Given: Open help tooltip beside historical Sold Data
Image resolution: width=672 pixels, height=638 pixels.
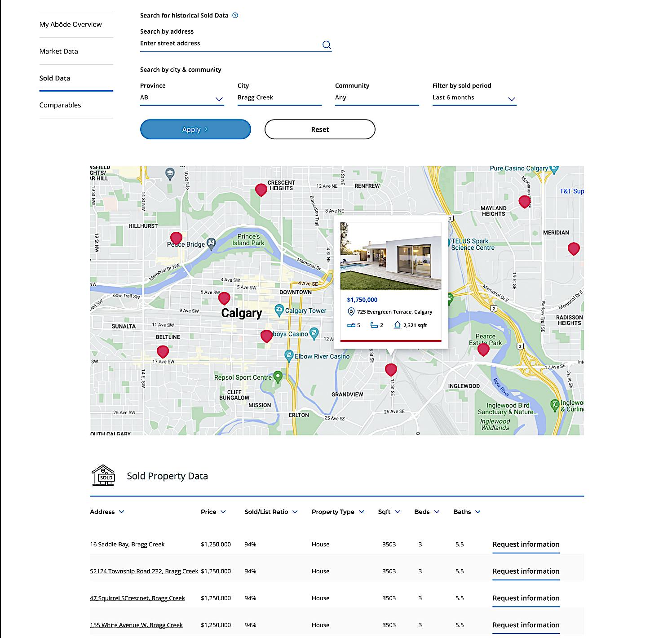Looking at the screenshot, I should (235, 15).
